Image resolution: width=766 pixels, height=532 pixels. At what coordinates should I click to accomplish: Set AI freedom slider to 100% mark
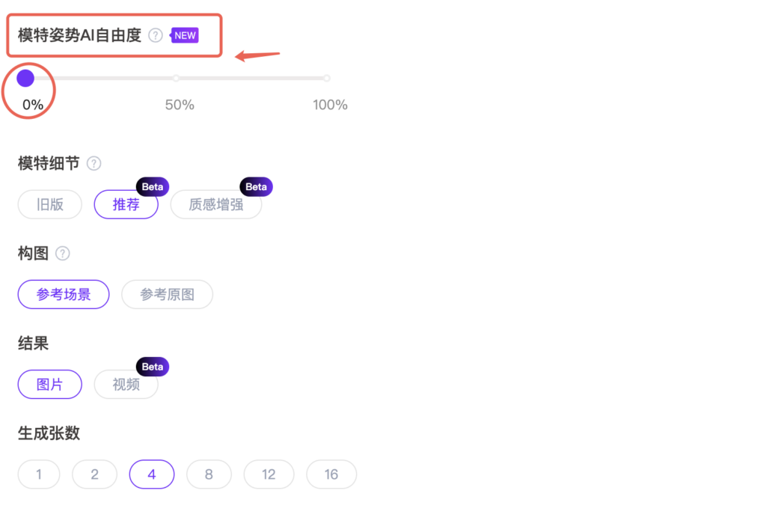[x=327, y=78]
